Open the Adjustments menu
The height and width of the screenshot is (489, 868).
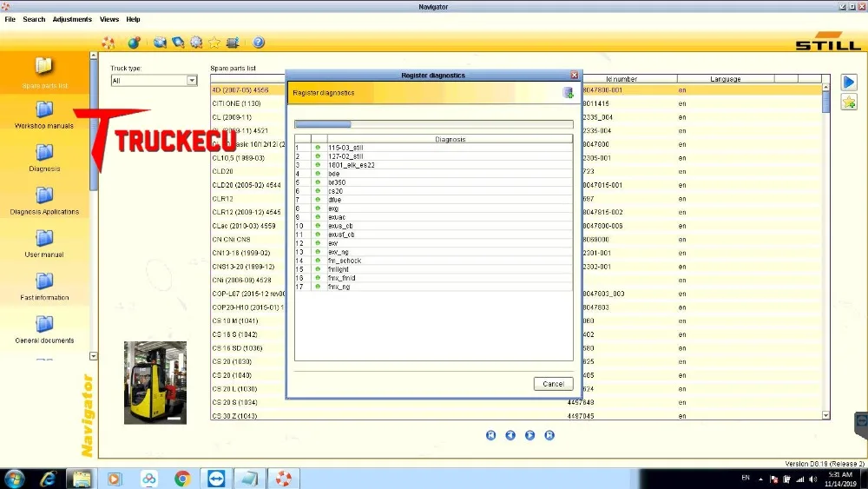point(72,19)
